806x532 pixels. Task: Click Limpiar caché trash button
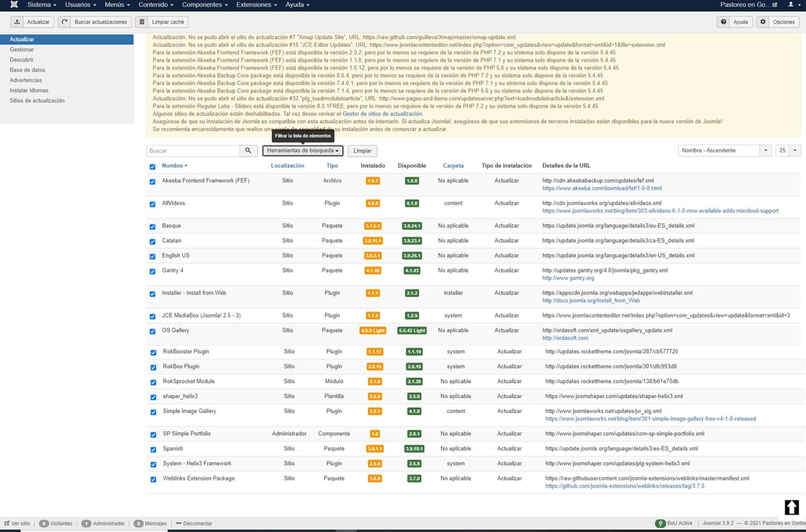(x=162, y=22)
